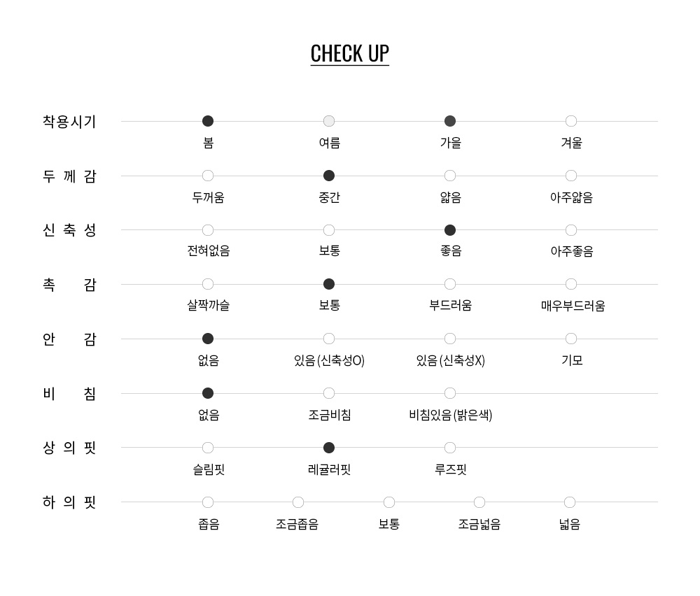Select the 매우부드러움 texture dot
This screenshot has height=596, width=700.
pyautogui.click(x=571, y=284)
